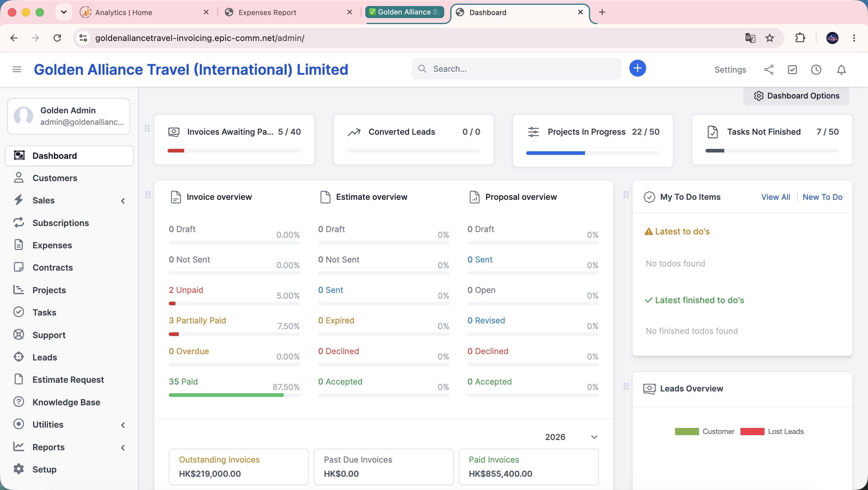The height and width of the screenshot is (490, 868).
Task: Click the Estimate Request document icon
Action: point(18,379)
